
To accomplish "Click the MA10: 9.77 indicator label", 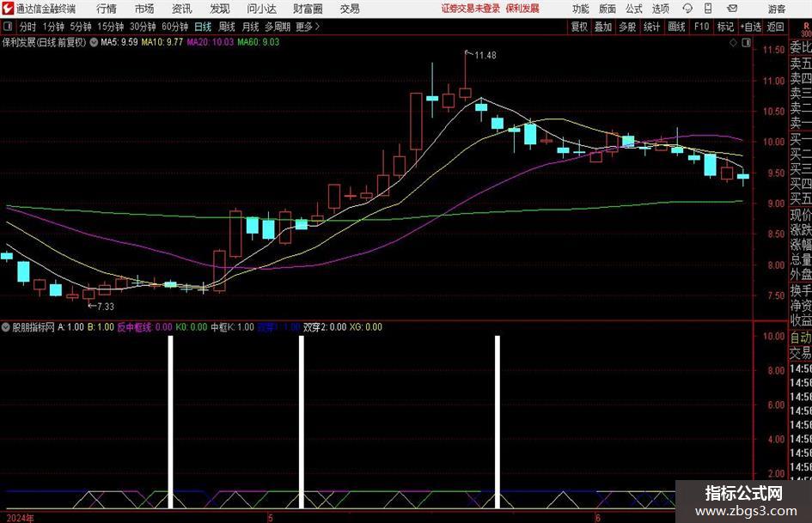I will coord(162,42).
